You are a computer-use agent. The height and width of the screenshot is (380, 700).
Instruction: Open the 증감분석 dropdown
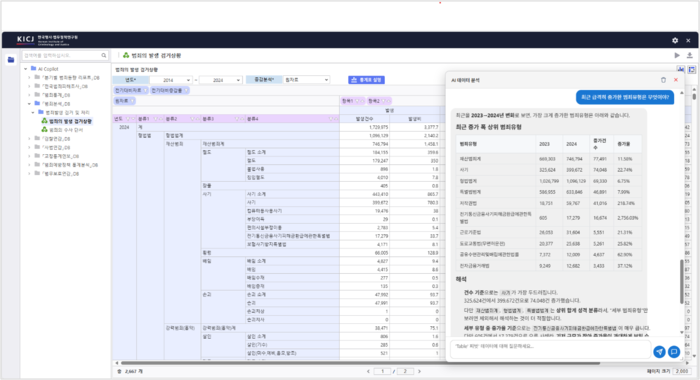coord(306,79)
